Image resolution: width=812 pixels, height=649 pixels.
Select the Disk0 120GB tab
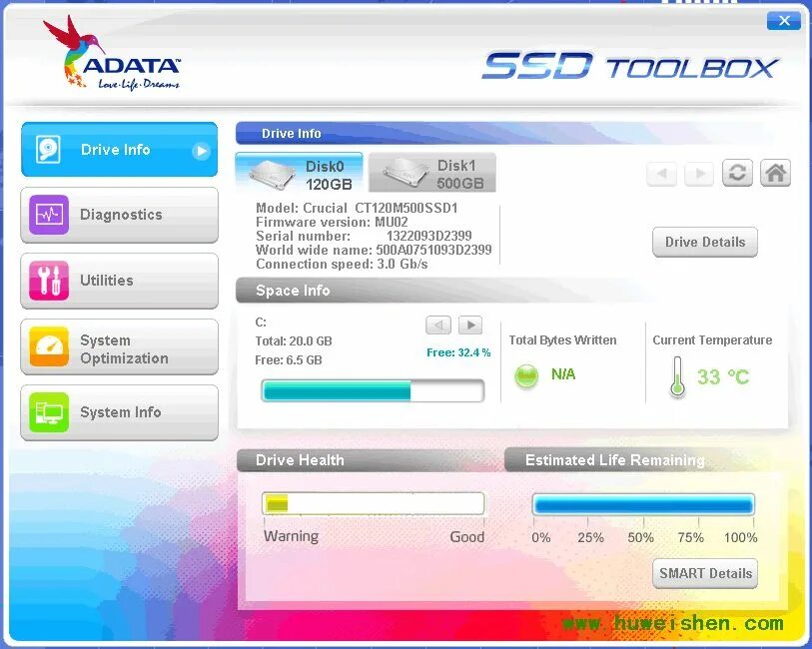(300, 173)
